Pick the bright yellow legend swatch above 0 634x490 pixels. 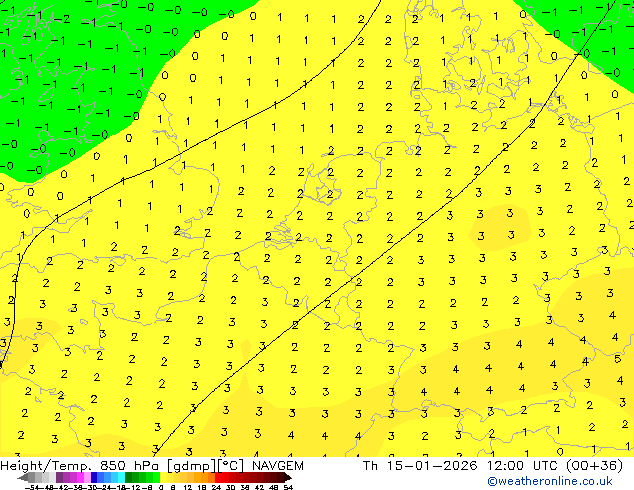(164, 478)
